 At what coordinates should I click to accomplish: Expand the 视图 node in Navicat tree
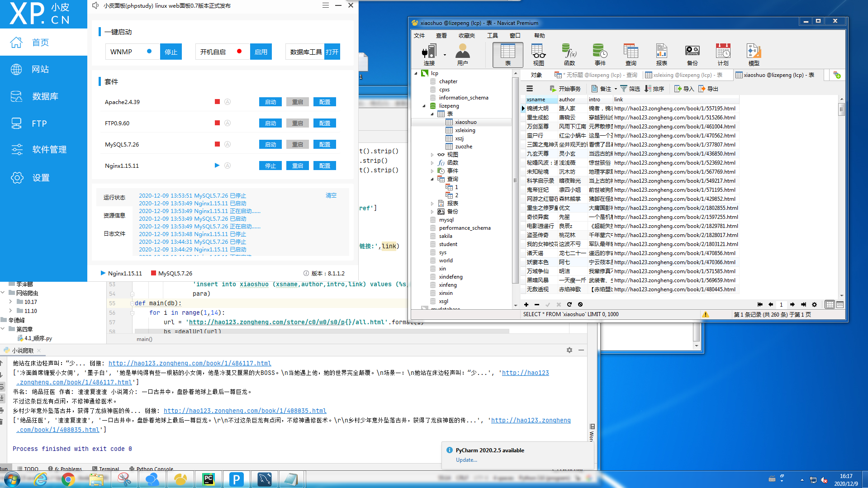(432, 155)
